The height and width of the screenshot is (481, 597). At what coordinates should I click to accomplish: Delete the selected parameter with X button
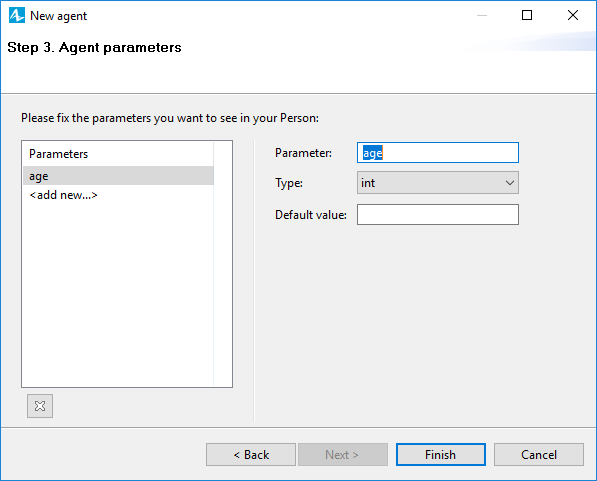pyautogui.click(x=40, y=406)
